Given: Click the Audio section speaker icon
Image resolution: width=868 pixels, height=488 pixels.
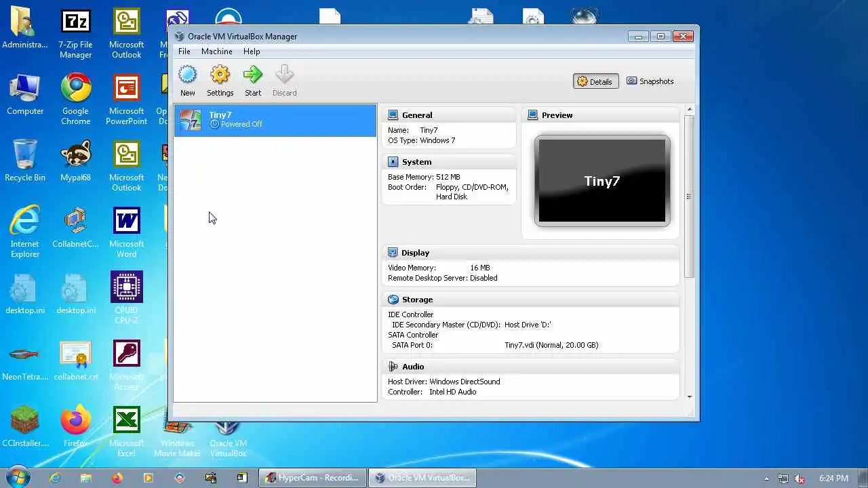Looking at the screenshot, I should (393, 367).
